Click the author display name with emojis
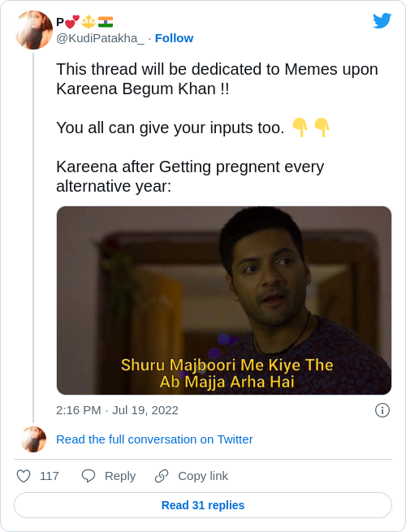 coord(84,22)
